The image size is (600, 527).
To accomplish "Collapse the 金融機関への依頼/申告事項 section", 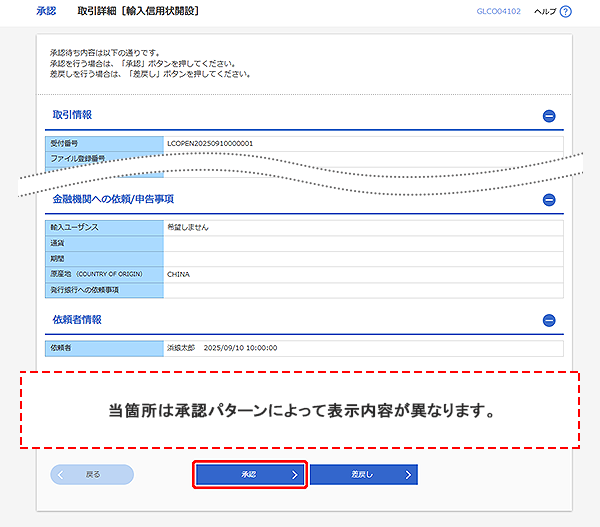I will point(549,200).
